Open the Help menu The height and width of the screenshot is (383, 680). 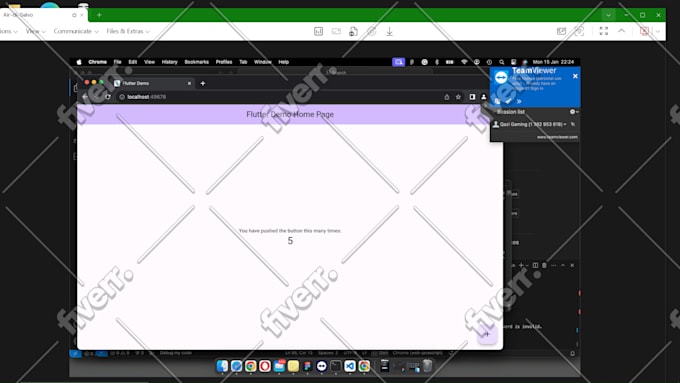pos(284,62)
